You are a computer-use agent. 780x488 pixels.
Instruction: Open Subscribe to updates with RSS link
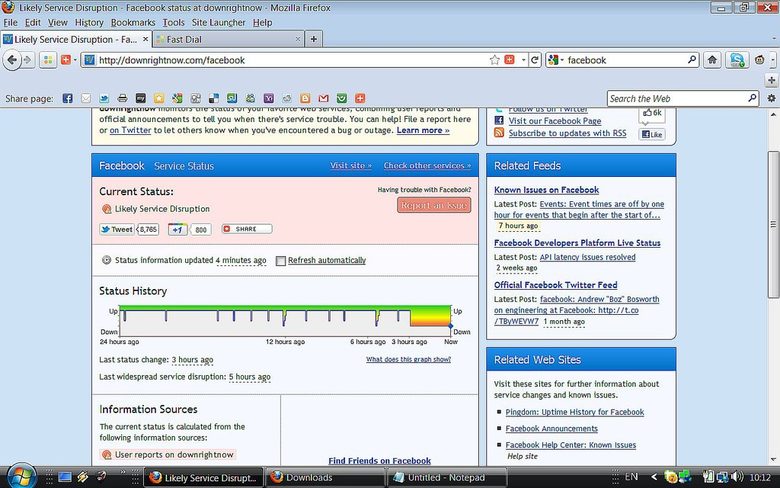click(567, 133)
